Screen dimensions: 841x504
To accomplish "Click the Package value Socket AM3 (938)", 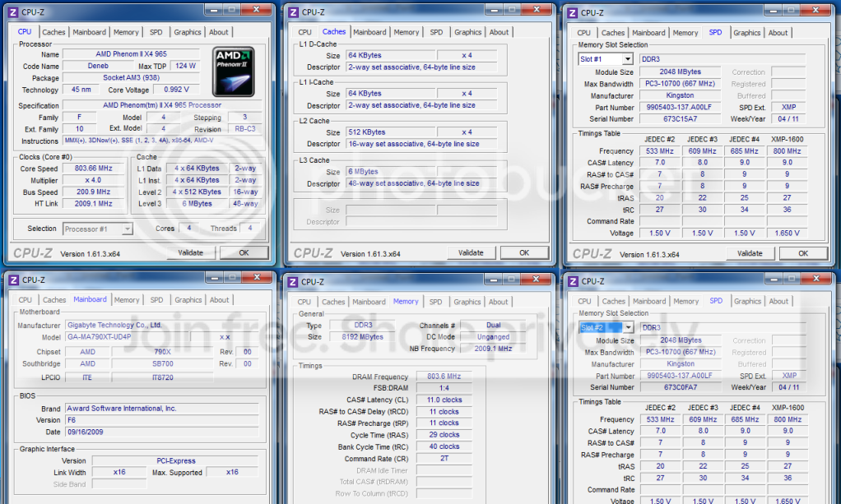I will (132, 78).
